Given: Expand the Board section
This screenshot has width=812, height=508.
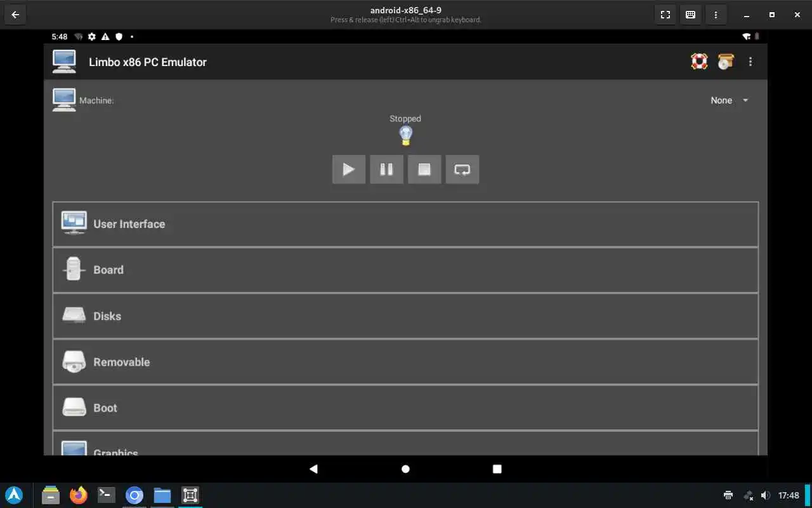Looking at the screenshot, I should (x=405, y=270).
